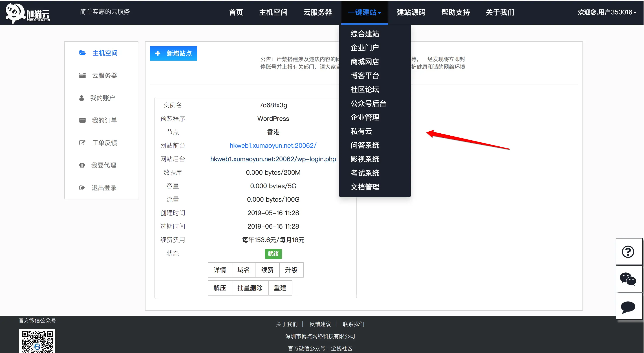This screenshot has height=353, width=644.
Task: Click the 旭猫云 panda logo
Action: click(x=27, y=13)
